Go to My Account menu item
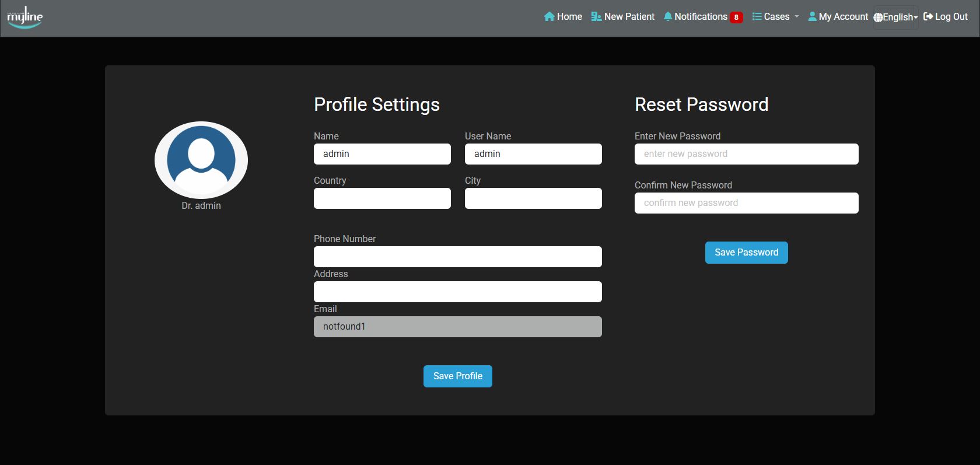Image resolution: width=980 pixels, height=465 pixels. tap(843, 17)
